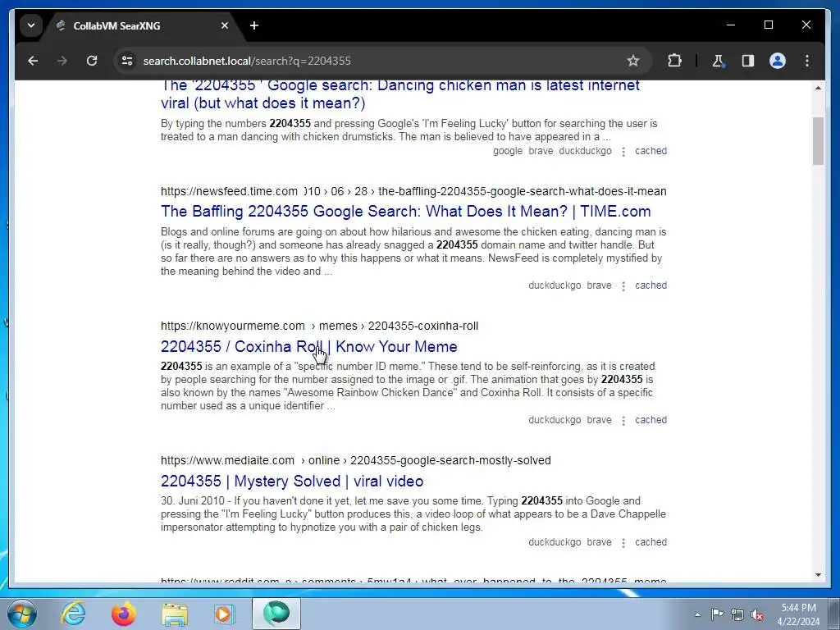Click the muted volume tray icon
Image resolution: width=840 pixels, height=630 pixels.
tap(757, 614)
